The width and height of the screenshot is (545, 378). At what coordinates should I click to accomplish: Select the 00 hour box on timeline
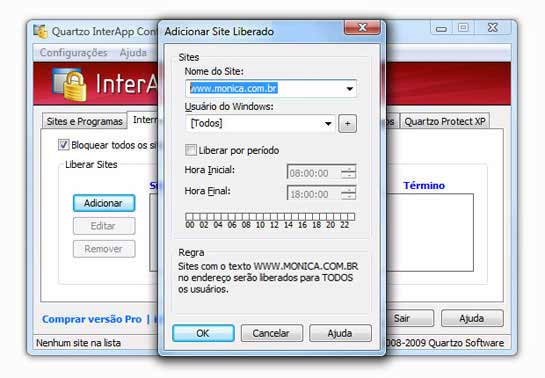coord(189,217)
